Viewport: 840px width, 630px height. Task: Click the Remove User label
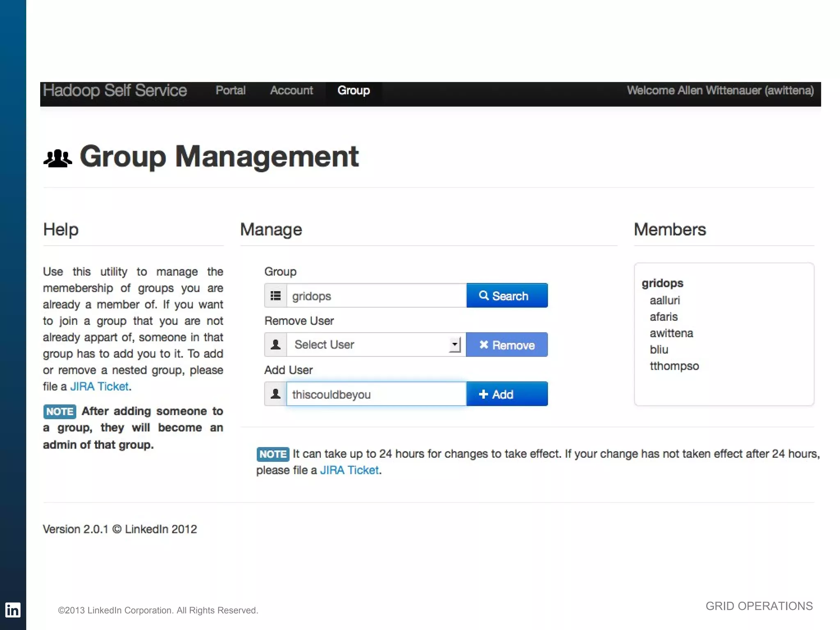299,321
